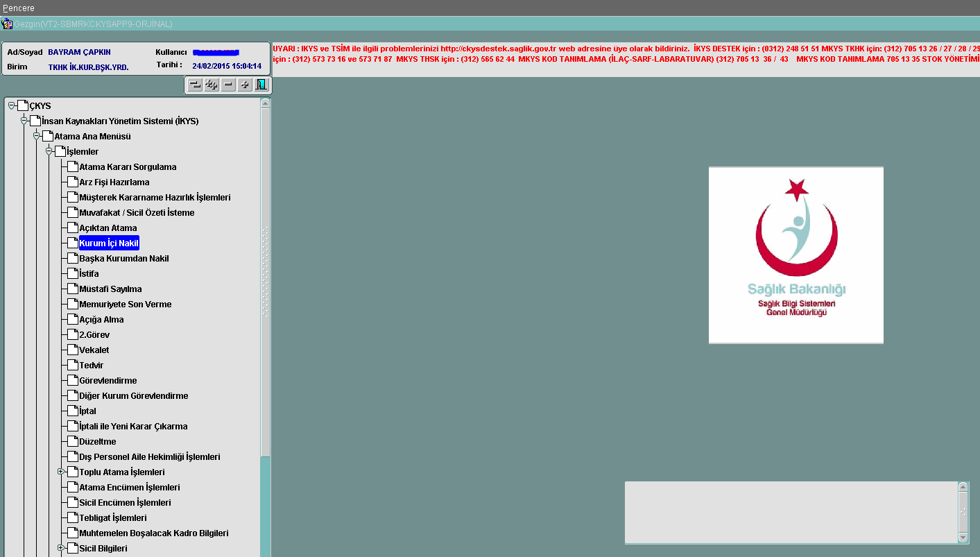Select Memuriyete Son Verme
The width and height of the screenshot is (980, 557).
tap(126, 305)
